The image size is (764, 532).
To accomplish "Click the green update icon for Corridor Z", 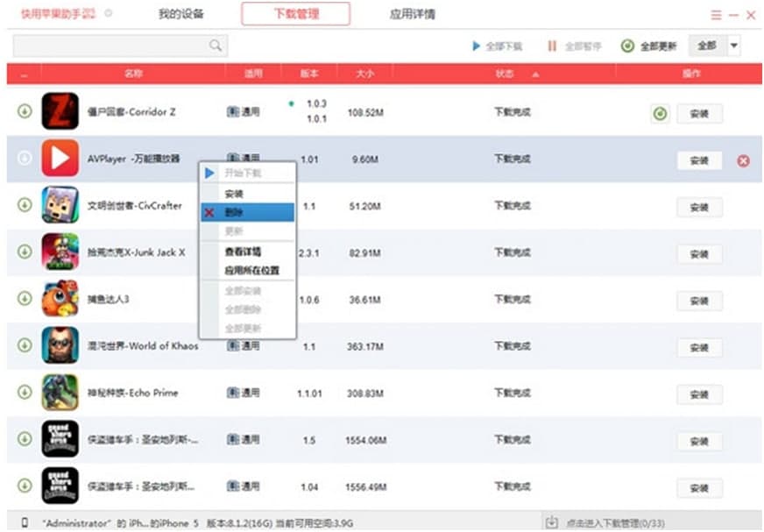I will (660, 113).
